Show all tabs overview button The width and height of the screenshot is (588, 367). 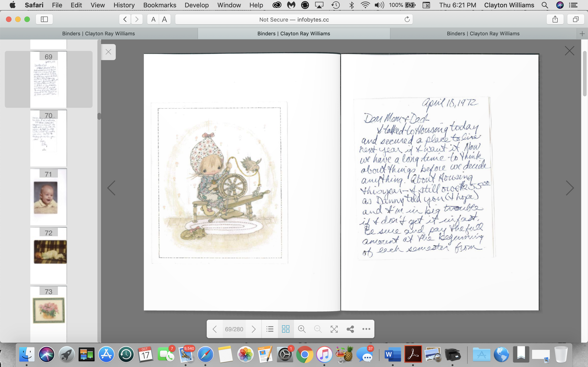click(x=575, y=19)
